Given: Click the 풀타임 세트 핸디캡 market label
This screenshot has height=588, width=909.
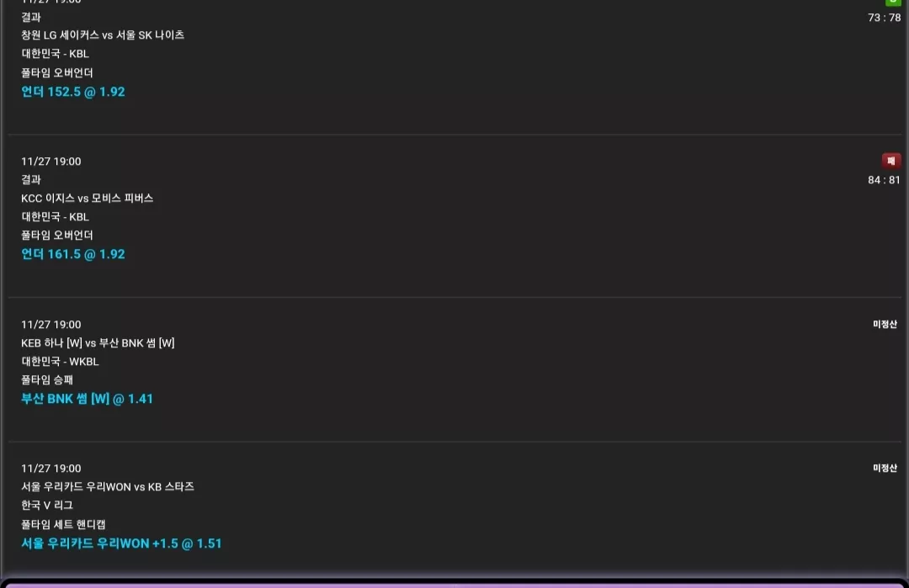Looking at the screenshot, I should pos(63,524).
